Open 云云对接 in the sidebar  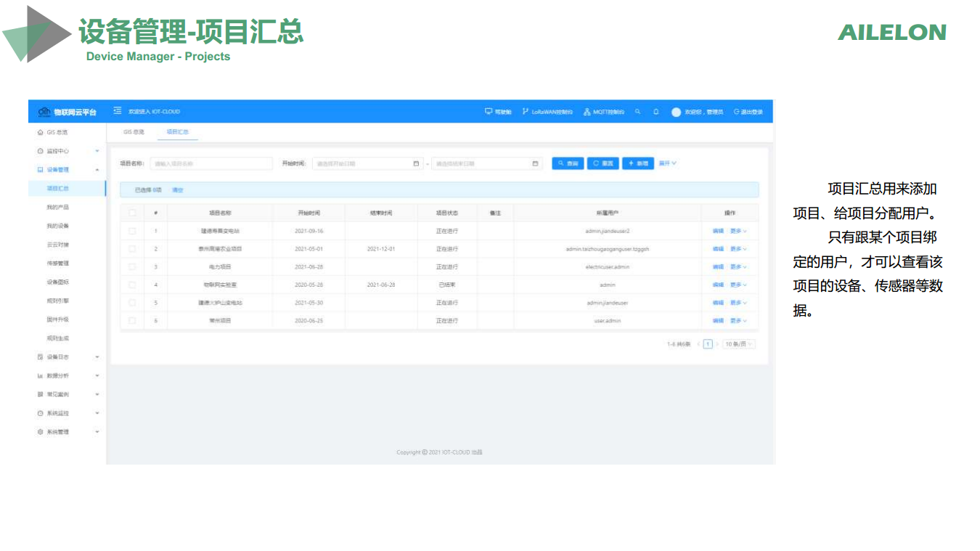pos(57,245)
